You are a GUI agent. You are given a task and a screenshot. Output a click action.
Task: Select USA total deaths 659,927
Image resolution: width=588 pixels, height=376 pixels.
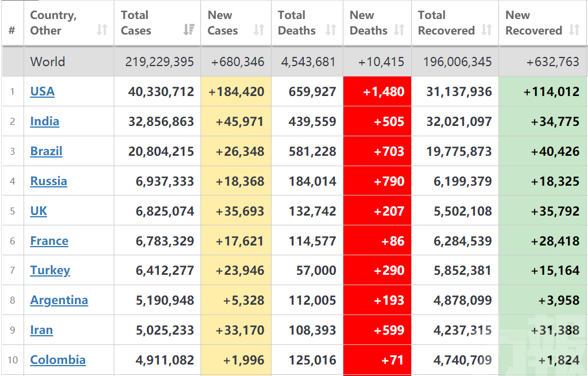[x=312, y=91]
